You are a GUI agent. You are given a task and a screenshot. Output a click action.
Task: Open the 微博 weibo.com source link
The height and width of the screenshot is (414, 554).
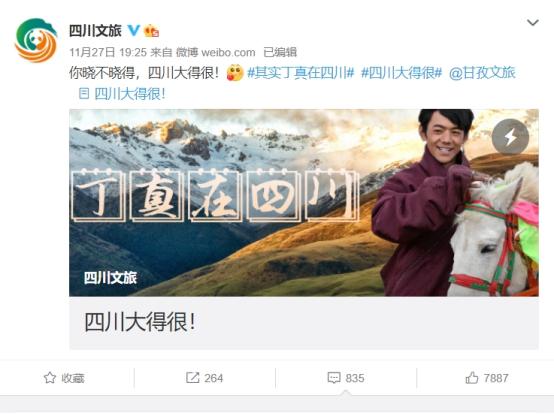click(216, 52)
